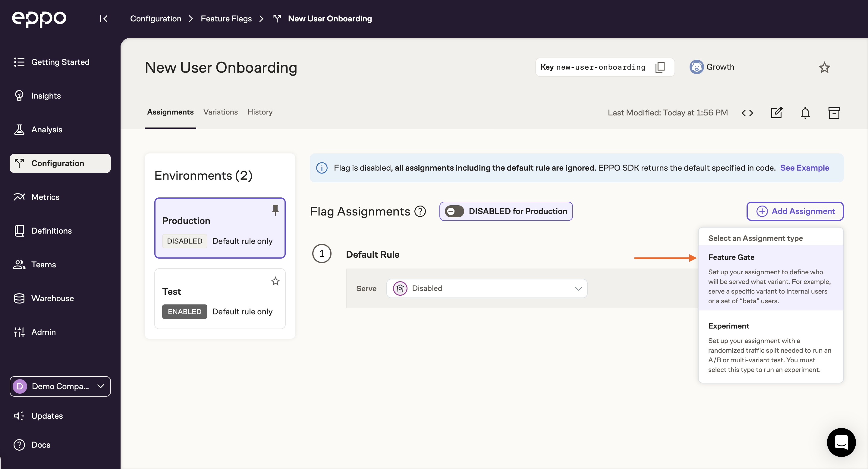Screen dimensions: 868x469
Task: Toggle the flag disabled for Production
Action: point(454,211)
